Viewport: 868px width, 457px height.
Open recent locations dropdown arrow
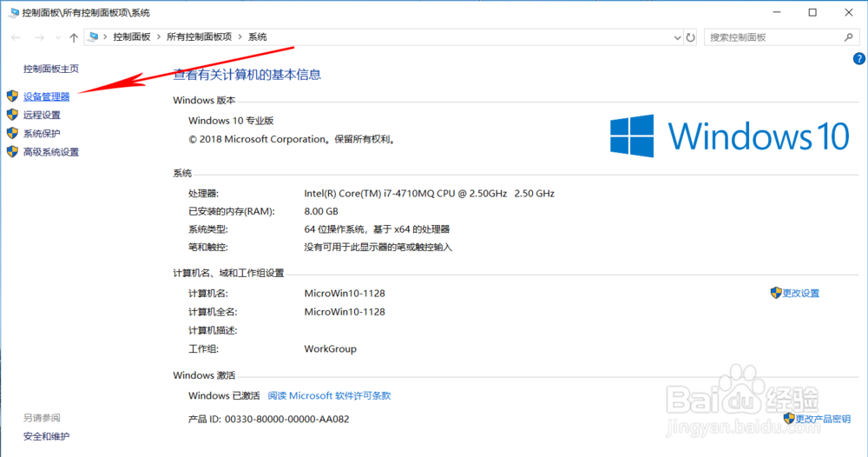pos(58,37)
